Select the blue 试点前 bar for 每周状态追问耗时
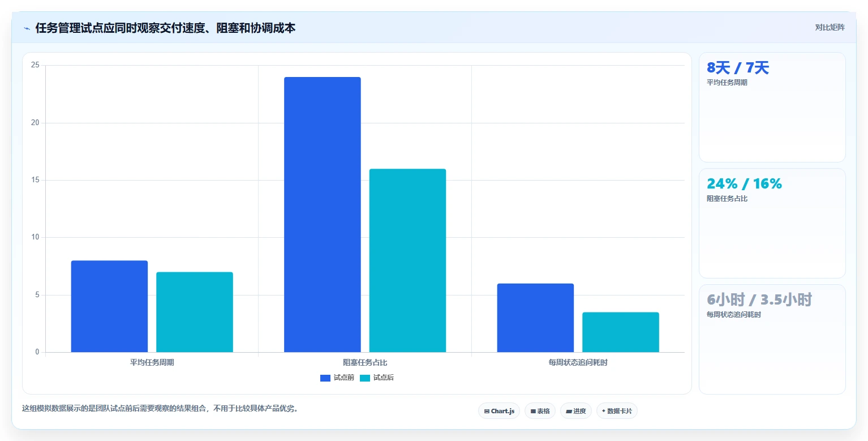Image resolution: width=868 pixels, height=441 pixels. point(535,318)
